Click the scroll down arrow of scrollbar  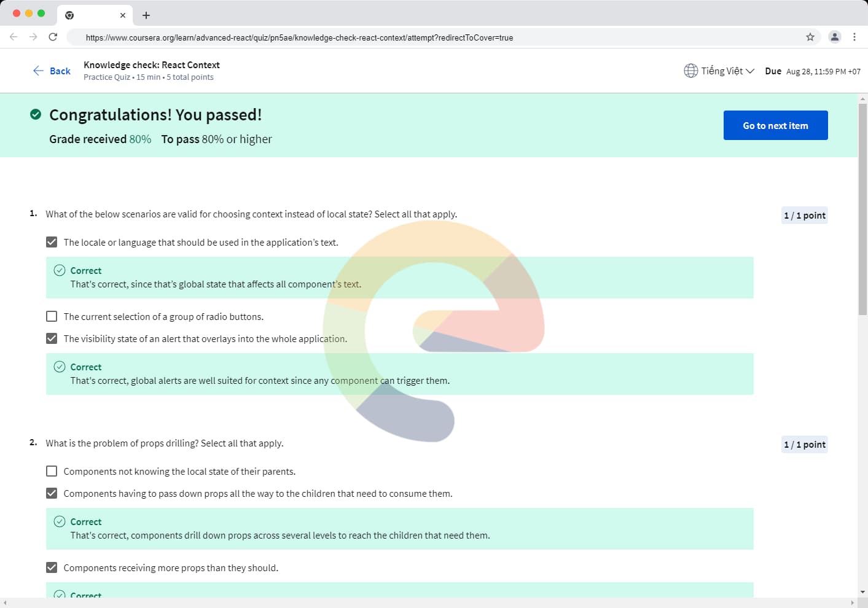[x=862, y=592]
